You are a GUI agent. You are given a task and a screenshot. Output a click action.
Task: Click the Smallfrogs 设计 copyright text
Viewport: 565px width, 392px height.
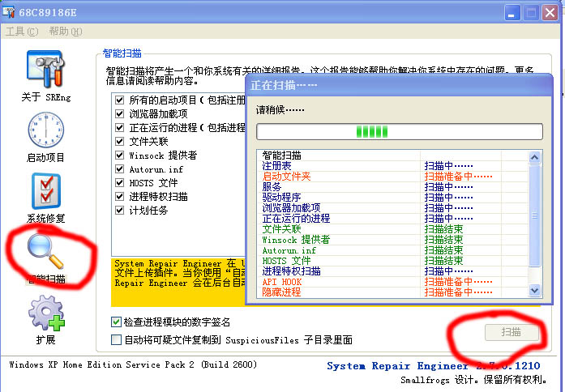[474, 380]
